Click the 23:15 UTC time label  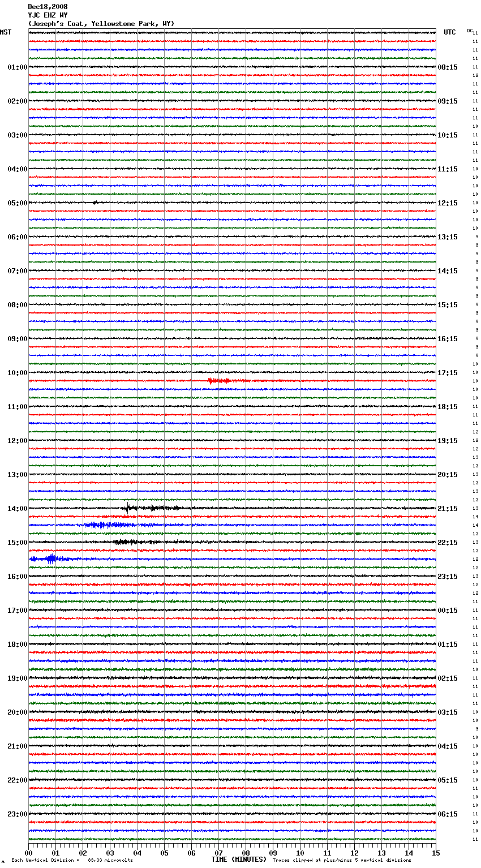pos(448,577)
